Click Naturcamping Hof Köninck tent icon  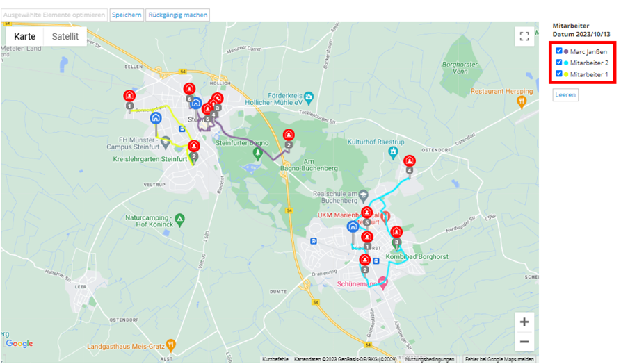click(x=180, y=220)
